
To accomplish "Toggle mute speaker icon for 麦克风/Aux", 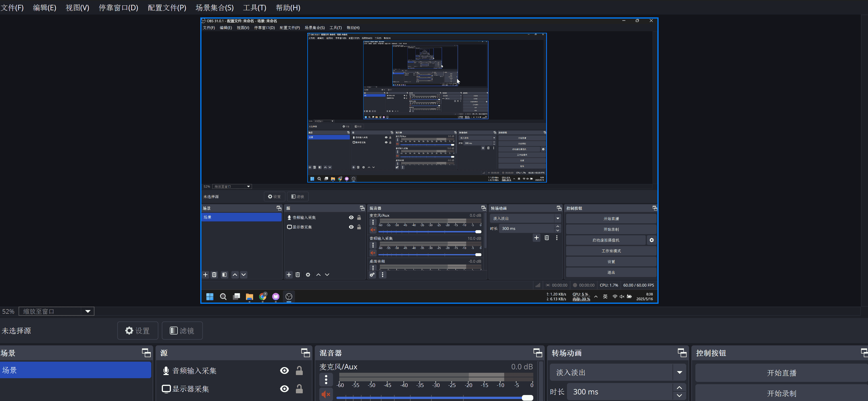I will pos(326,394).
